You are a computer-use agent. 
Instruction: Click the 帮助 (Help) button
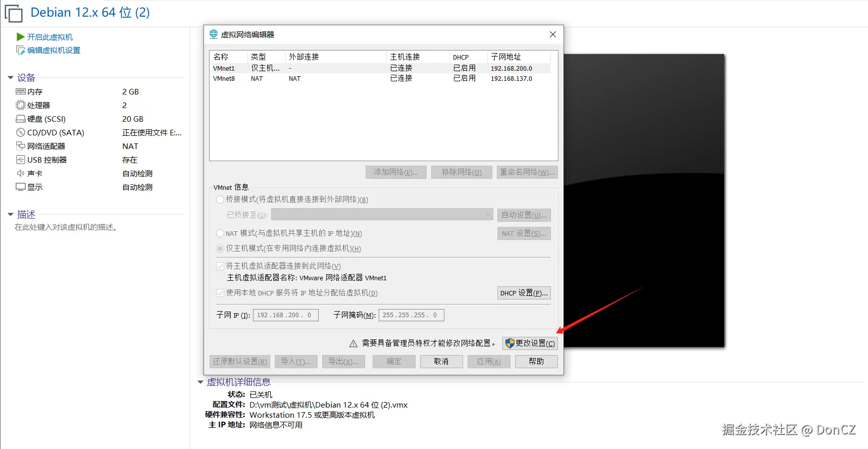pos(536,362)
